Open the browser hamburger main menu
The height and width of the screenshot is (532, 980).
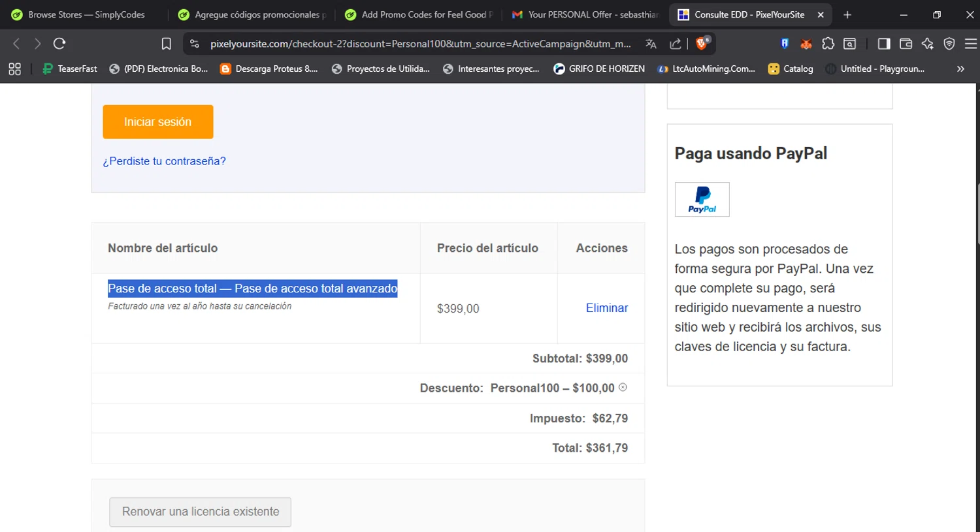pyautogui.click(x=971, y=44)
